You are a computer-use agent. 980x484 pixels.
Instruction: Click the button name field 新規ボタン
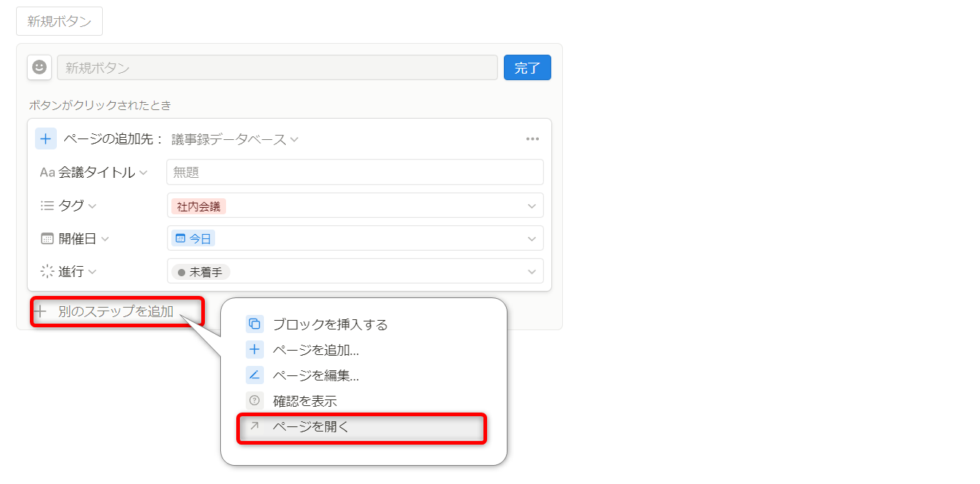(x=277, y=68)
